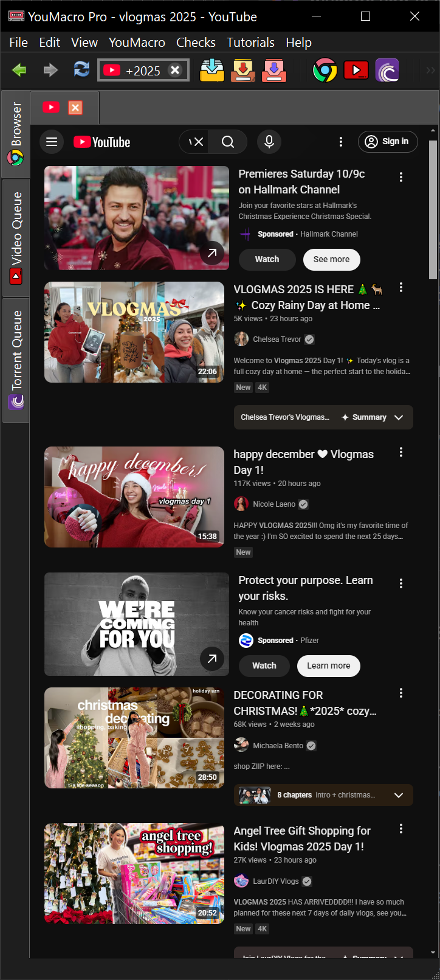Visit the Chelsea Trevor channel
Image resolution: width=440 pixels, height=980 pixels.
[x=277, y=339]
